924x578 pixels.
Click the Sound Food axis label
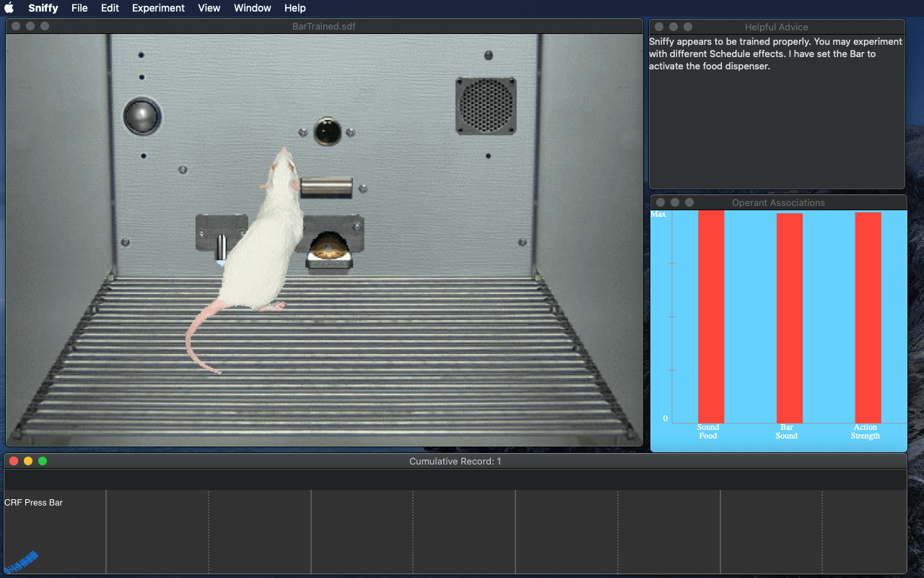(708, 431)
